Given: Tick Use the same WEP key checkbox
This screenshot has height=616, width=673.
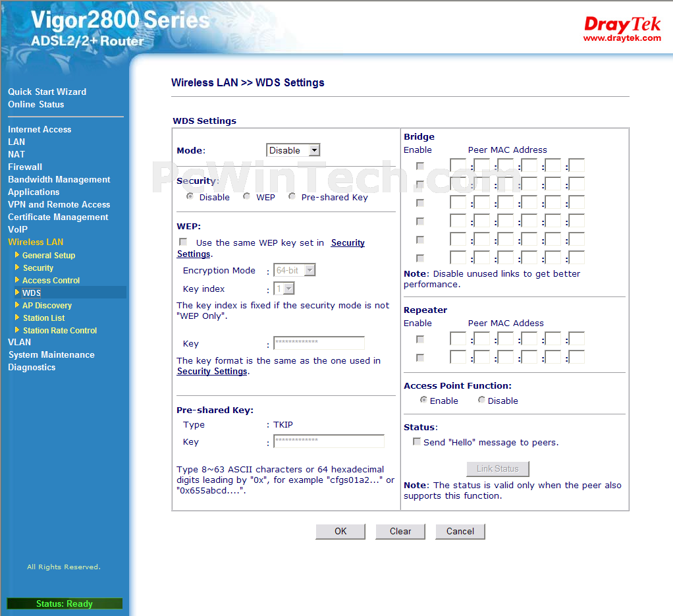Looking at the screenshot, I should click(x=183, y=242).
